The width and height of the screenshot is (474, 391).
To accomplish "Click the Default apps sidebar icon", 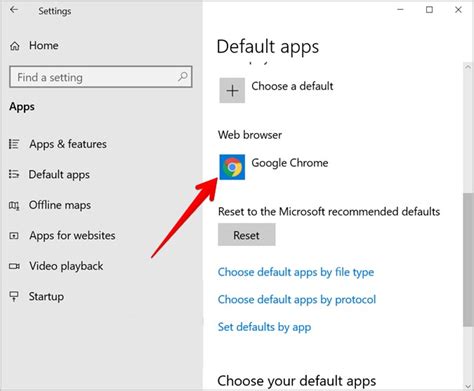I will click(x=14, y=174).
